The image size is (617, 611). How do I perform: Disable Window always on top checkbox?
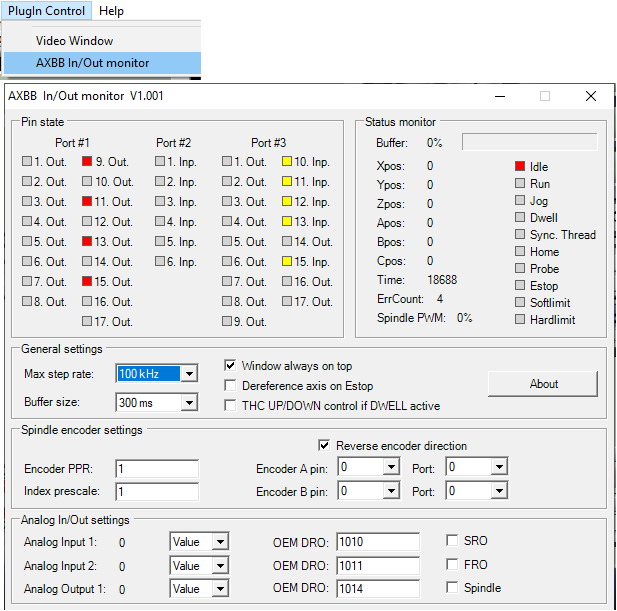[231, 366]
